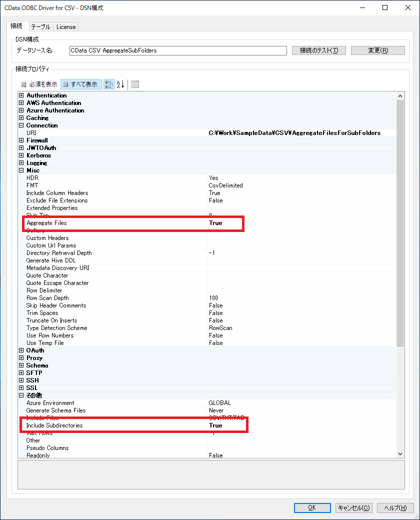Click the 変更(R) button

click(x=378, y=50)
